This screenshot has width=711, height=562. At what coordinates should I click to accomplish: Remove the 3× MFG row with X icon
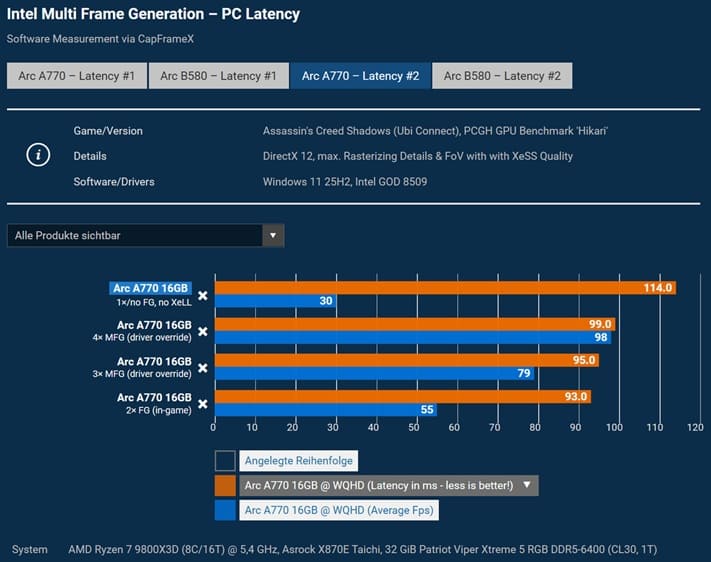click(x=203, y=367)
